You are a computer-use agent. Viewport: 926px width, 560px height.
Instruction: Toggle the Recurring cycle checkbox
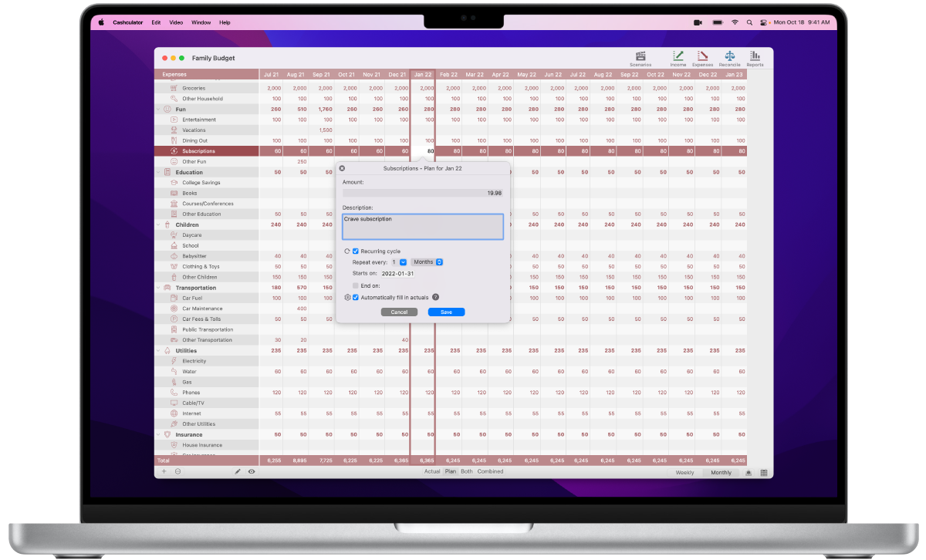tap(356, 251)
